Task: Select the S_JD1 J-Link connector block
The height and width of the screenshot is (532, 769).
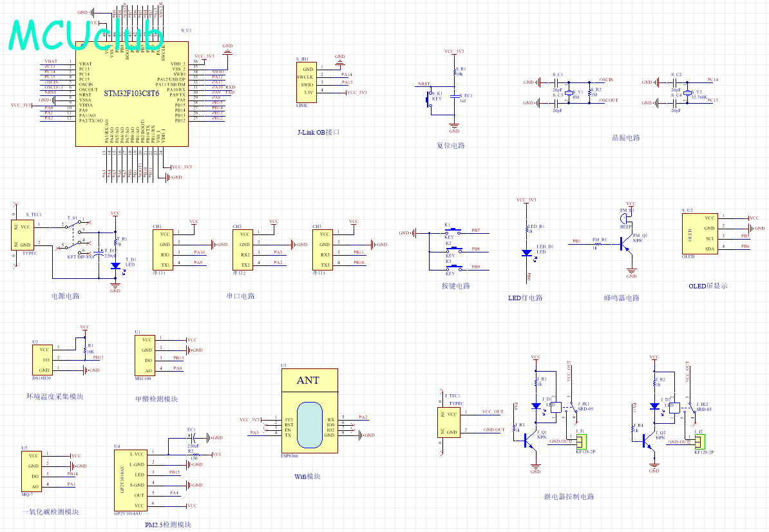Action: click(x=307, y=82)
